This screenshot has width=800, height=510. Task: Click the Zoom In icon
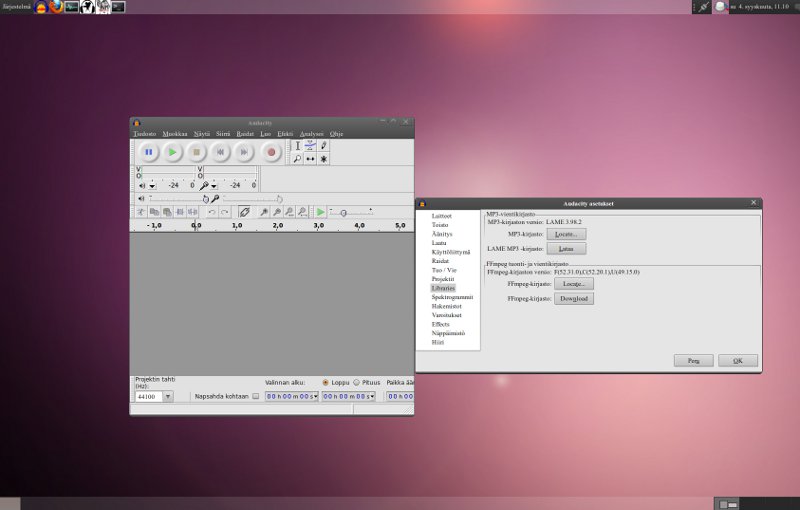click(264, 212)
